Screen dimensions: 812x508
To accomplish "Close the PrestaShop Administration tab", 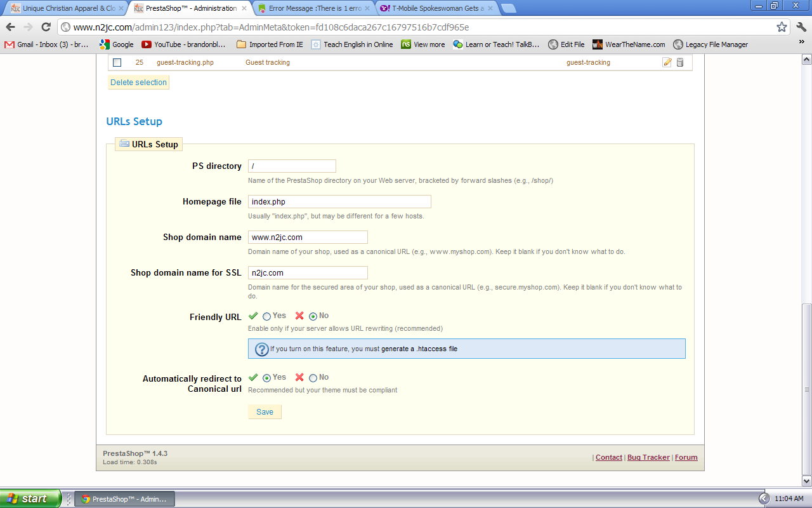I will [x=244, y=8].
